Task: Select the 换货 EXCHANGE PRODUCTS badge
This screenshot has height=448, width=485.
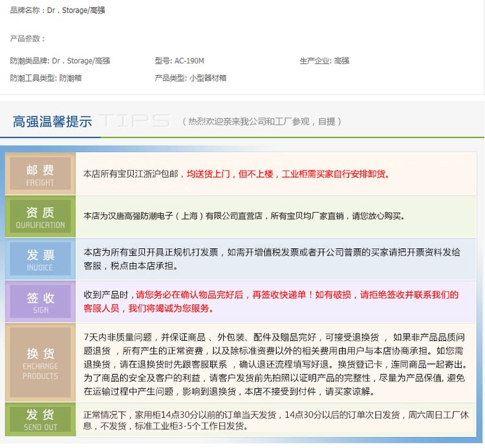Action: [x=40, y=363]
